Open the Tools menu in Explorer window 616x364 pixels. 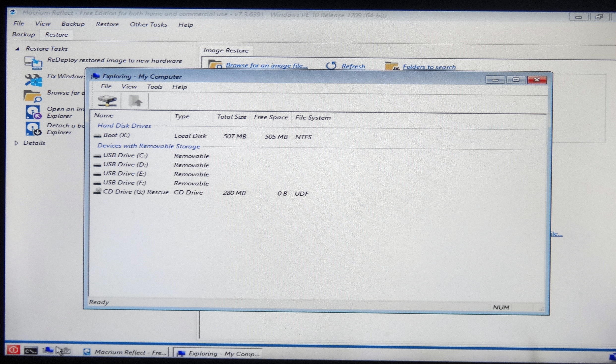click(154, 87)
